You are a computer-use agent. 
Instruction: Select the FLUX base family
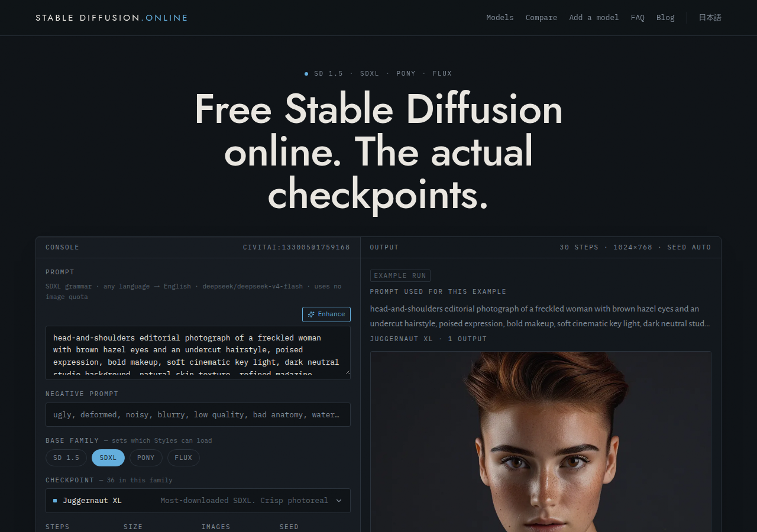(183, 458)
